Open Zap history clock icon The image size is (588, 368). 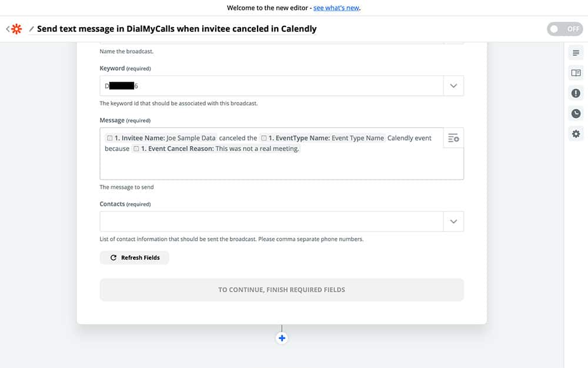click(x=576, y=114)
